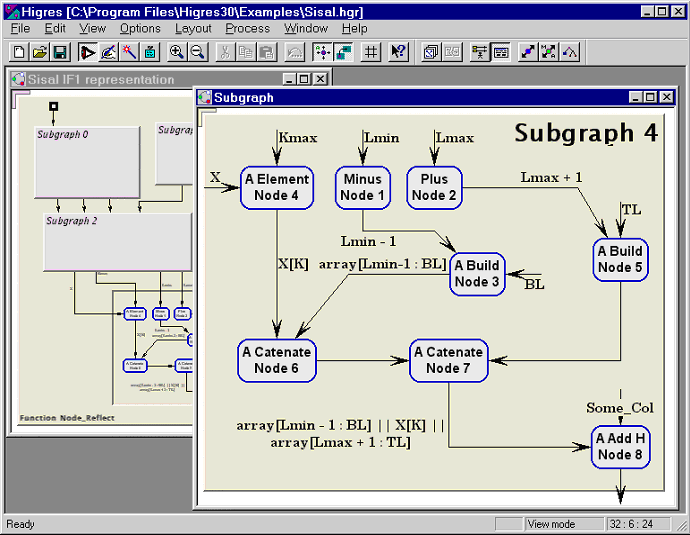This screenshot has height=535, width=690.
Task: Click the greyed-out icon after cascade windows
Action: tap(452, 52)
